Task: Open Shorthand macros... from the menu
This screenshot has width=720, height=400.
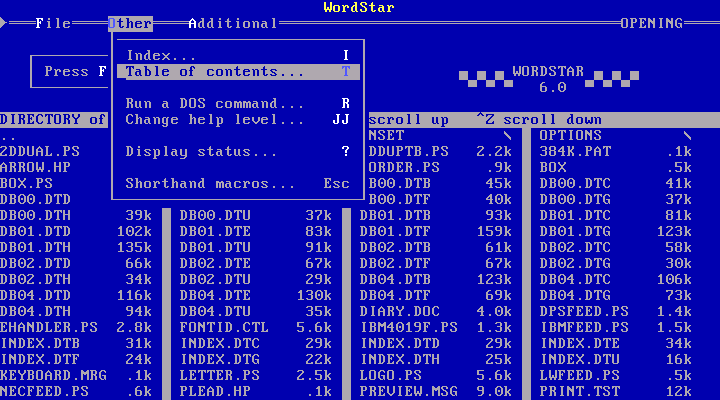Action: point(238,183)
